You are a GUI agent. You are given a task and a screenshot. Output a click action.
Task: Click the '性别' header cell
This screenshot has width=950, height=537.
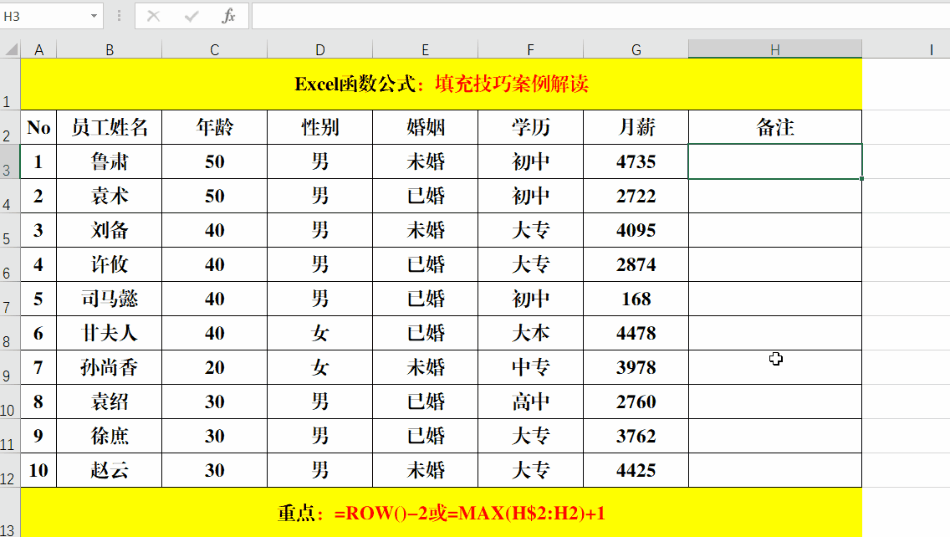320,127
